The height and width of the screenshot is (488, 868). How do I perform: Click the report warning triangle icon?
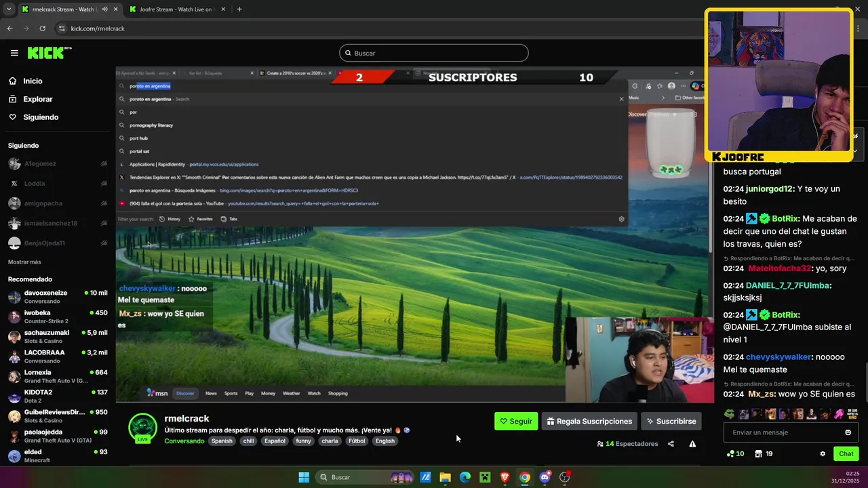(x=692, y=444)
